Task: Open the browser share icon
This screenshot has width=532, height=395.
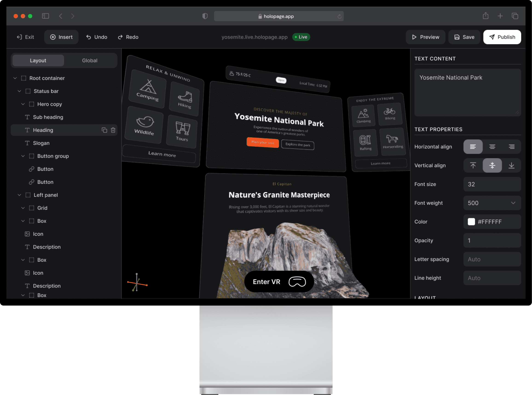Action: tap(485, 16)
